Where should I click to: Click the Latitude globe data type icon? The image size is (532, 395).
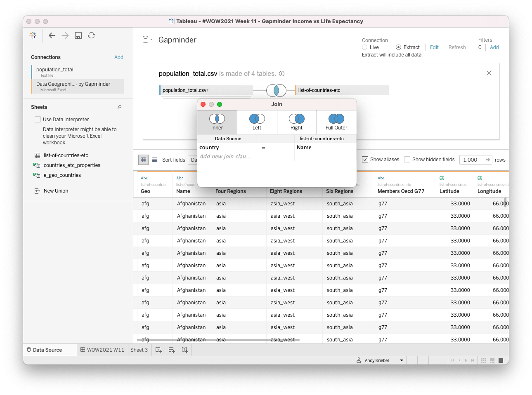pyautogui.click(x=442, y=178)
